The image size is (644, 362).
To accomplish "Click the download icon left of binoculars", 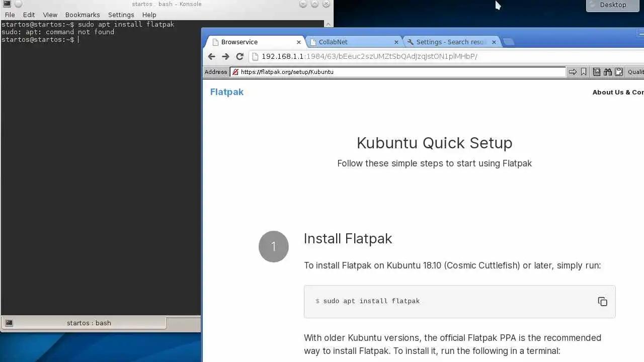I will tap(597, 72).
